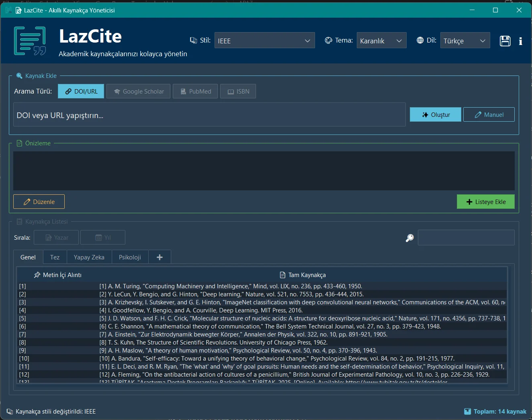Choose PubMed as the search type
The image size is (532, 420).
click(x=195, y=91)
